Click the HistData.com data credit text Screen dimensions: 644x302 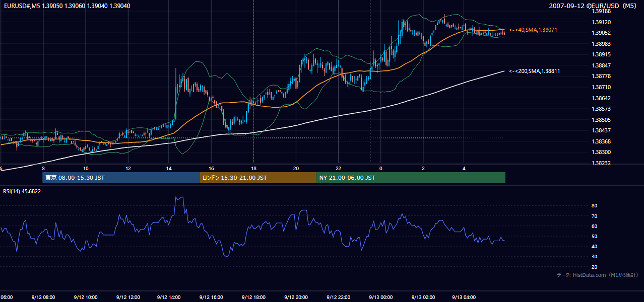click(598, 275)
